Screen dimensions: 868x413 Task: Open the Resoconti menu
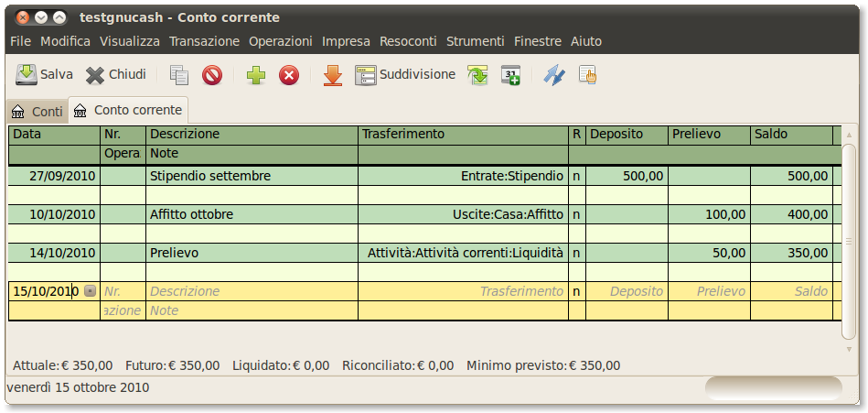point(408,41)
